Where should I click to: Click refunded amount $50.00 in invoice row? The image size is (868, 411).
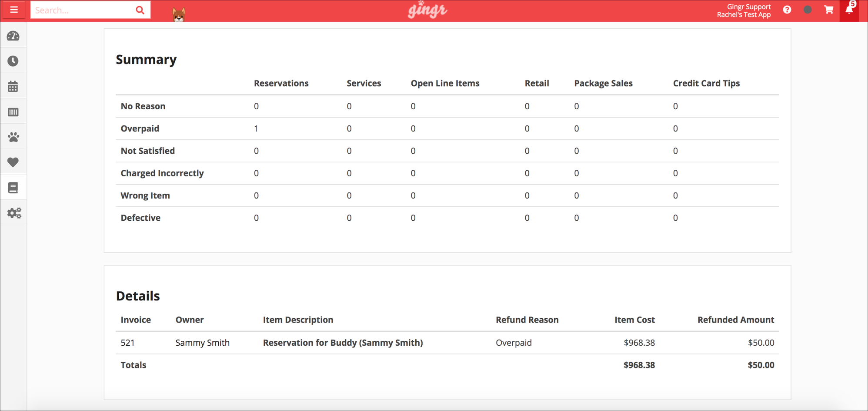click(x=761, y=343)
